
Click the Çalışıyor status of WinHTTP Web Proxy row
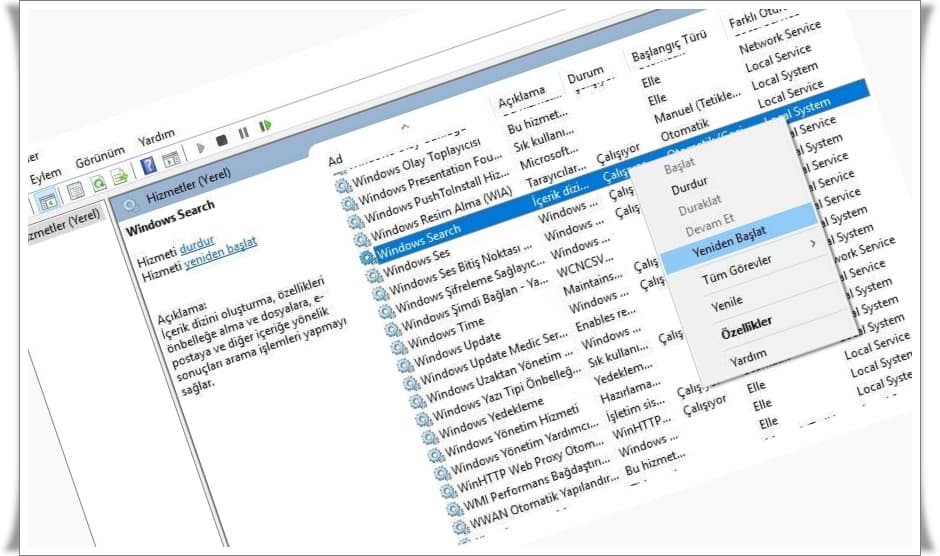click(705, 406)
